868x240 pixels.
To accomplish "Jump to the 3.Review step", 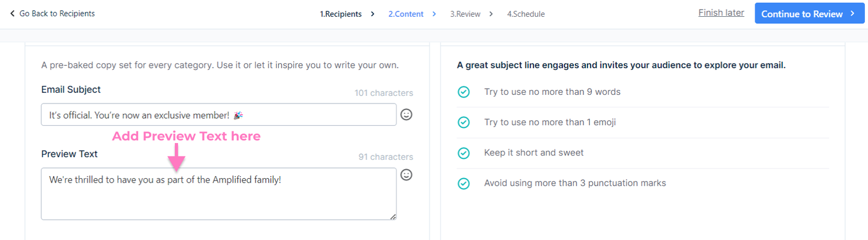I will [465, 14].
